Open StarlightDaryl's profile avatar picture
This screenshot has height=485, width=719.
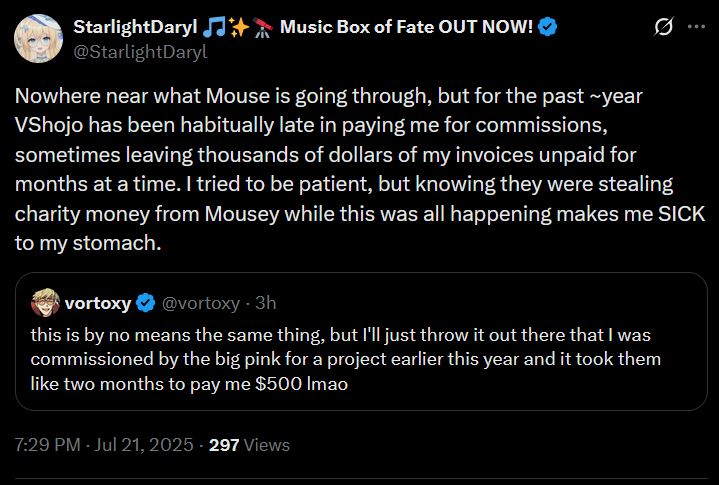tap(38, 39)
